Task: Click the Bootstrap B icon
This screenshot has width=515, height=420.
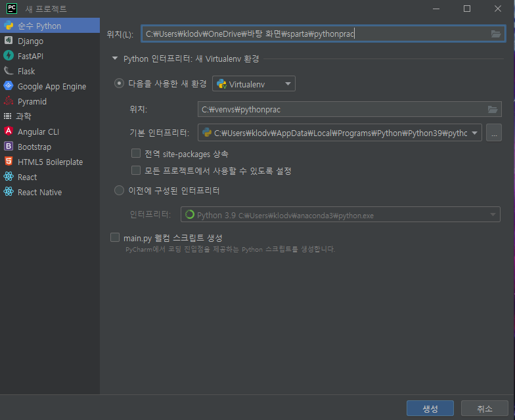Action: [9, 146]
